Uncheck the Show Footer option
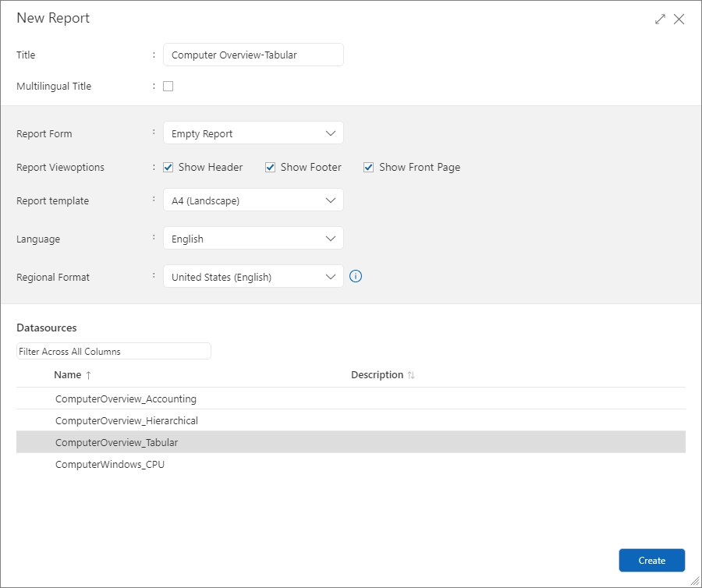The height and width of the screenshot is (588, 702). click(270, 167)
